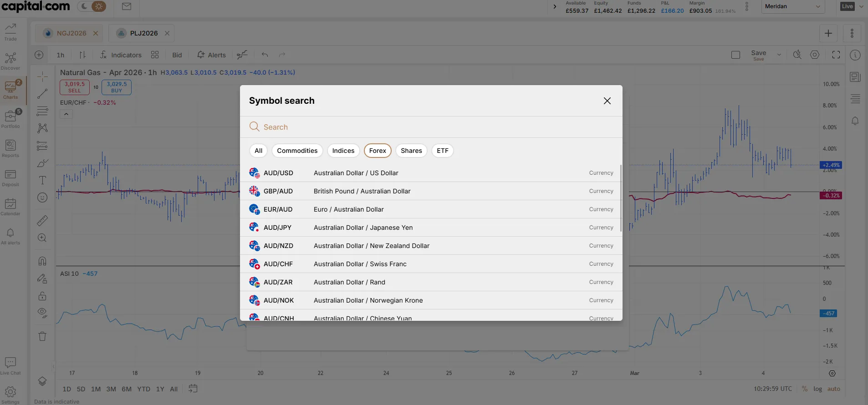Choose the AUD/JPY currency pair
The image size is (868, 405).
(431, 228)
